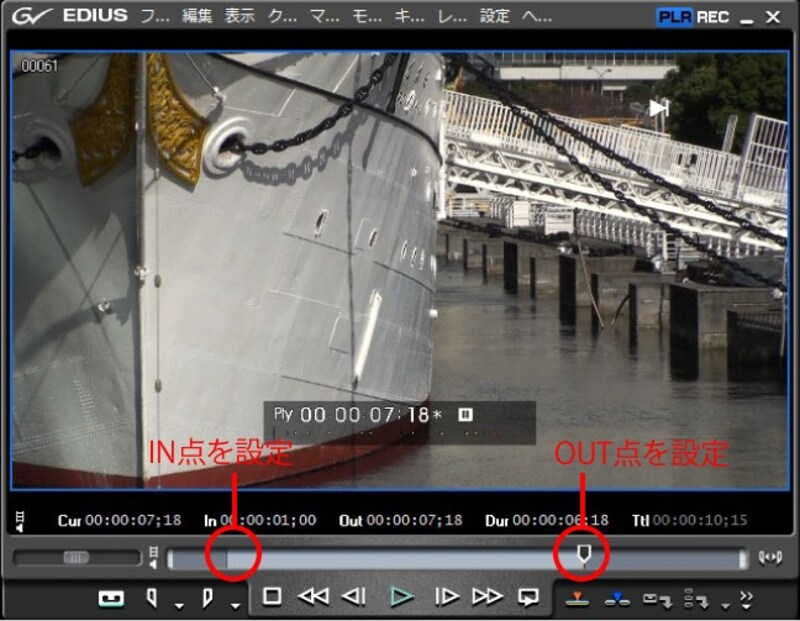
Task: Fast forward with the double-right arrows
Action: tap(487, 596)
